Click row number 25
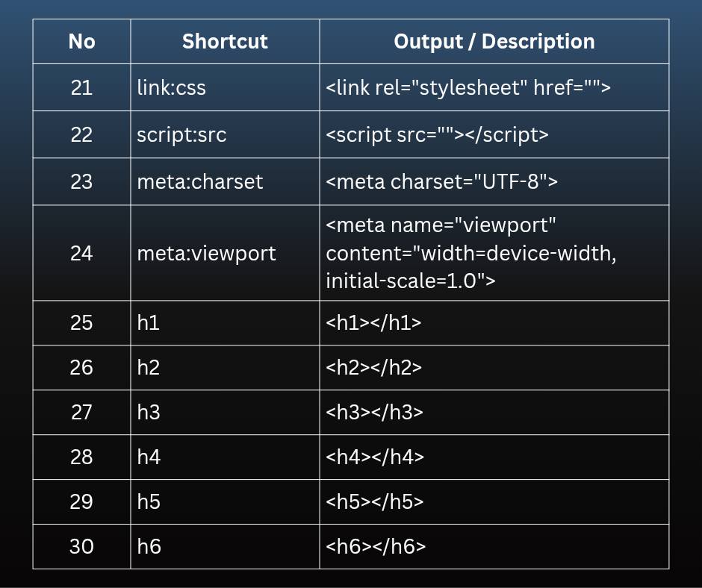Screen dimensions: 702x588 pos(81,322)
